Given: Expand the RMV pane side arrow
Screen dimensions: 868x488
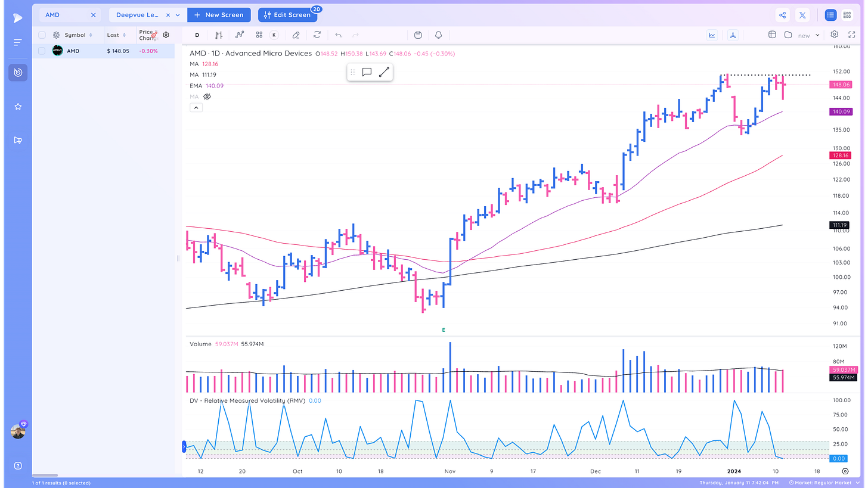Looking at the screenshot, I should (x=184, y=447).
